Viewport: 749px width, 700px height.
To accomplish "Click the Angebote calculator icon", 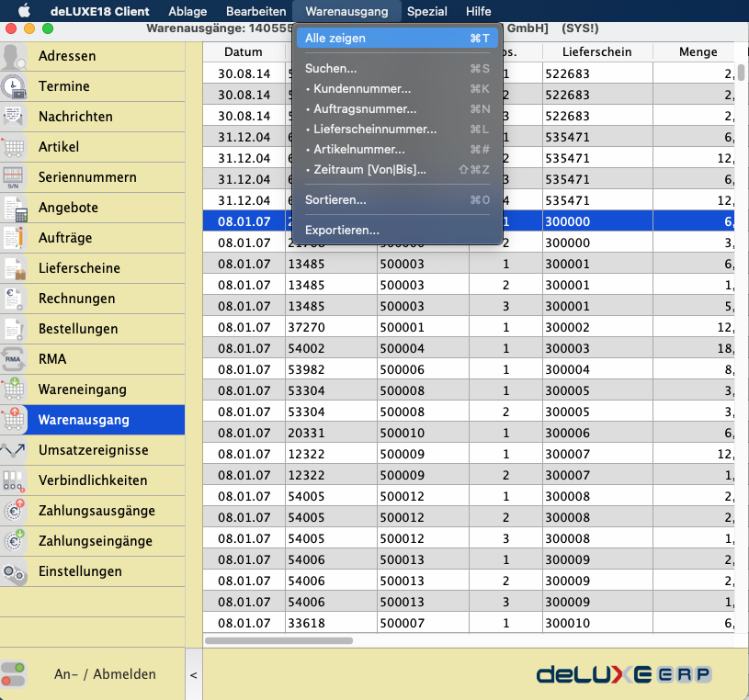I will click(x=14, y=209).
